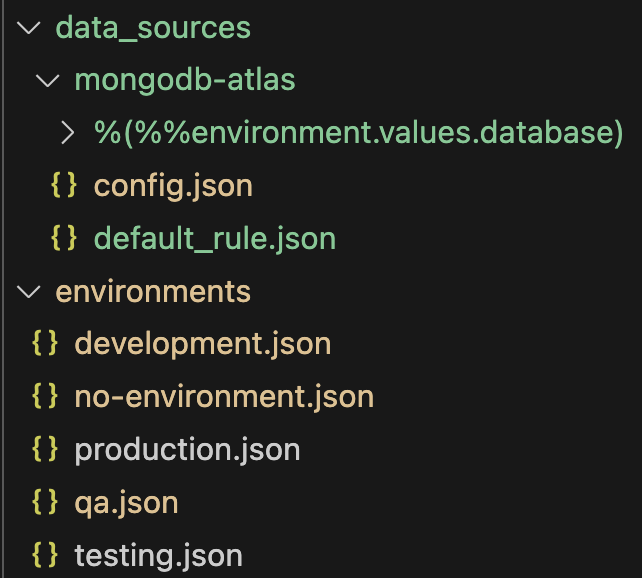642x578 pixels.
Task: Click the JSON icon next to default_rule.json
Action: click(x=64, y=238)
